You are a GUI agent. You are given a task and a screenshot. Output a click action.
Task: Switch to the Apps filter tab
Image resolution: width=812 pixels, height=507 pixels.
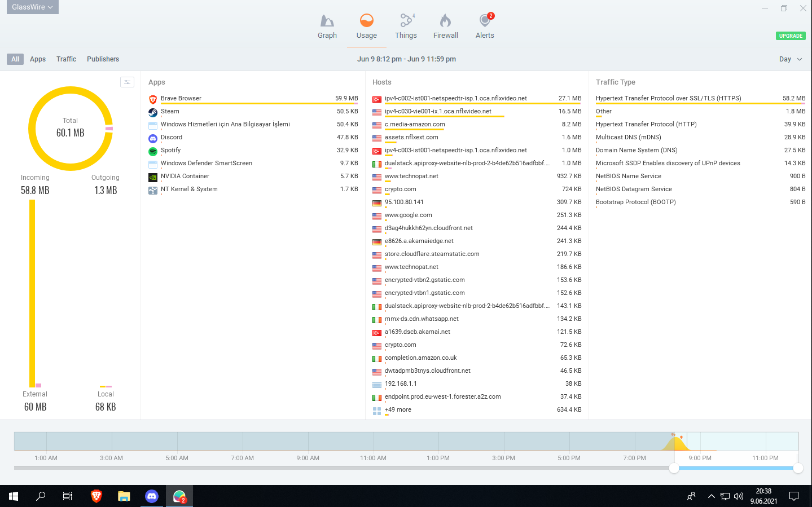tap(38, 59)
